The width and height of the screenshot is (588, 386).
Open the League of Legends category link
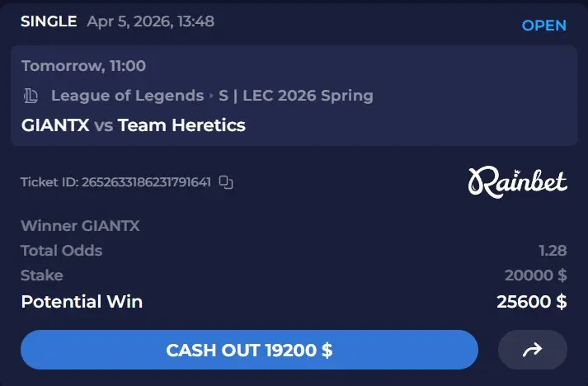coord(128,96)
